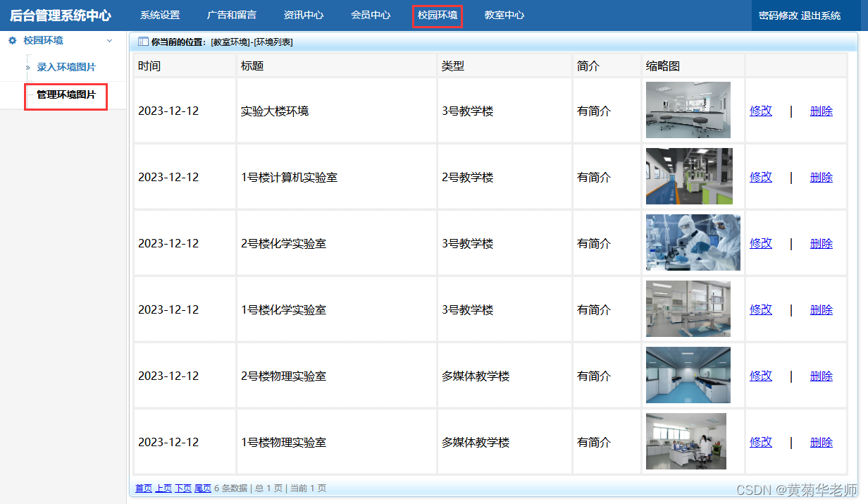Click the 密码修改 link
The height and width of the screenshot is (504, 868).
778,15
